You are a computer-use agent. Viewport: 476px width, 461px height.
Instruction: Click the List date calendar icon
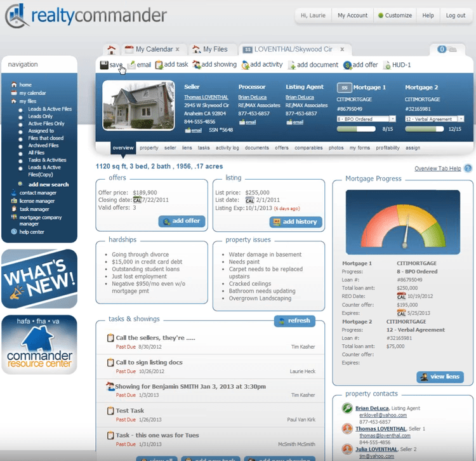(x=250, y=200)
